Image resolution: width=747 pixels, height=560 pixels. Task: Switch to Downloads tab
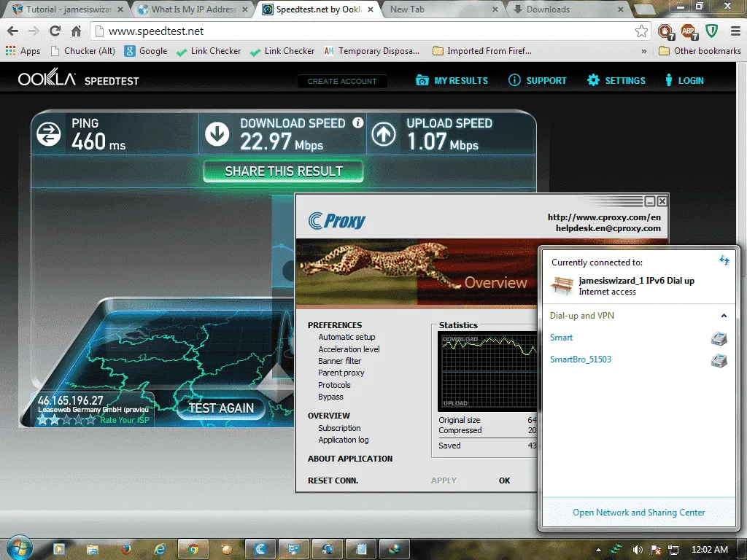[568, 9]
